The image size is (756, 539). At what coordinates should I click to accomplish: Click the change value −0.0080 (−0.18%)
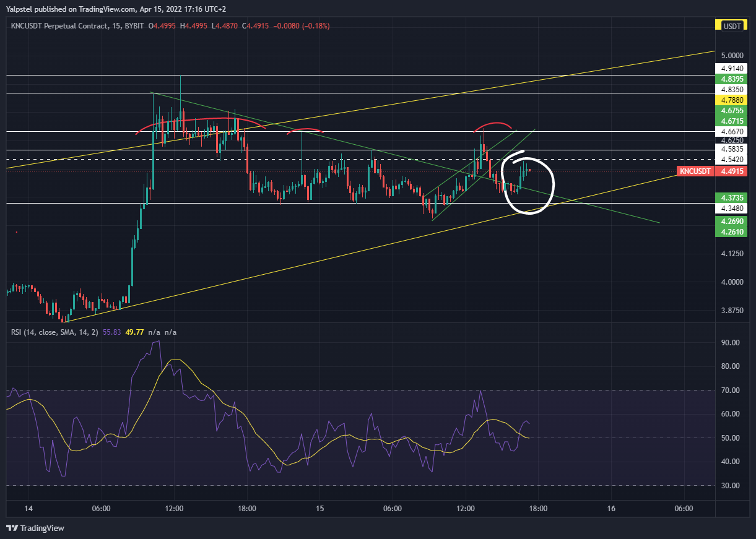pos(302,26)
